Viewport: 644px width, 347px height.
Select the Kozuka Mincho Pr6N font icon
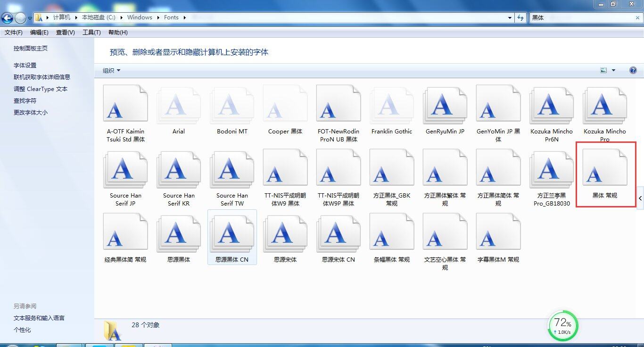[552, 104]
